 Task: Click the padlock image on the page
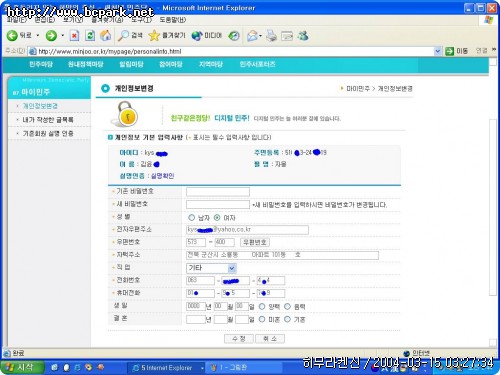tap(124, 114)
